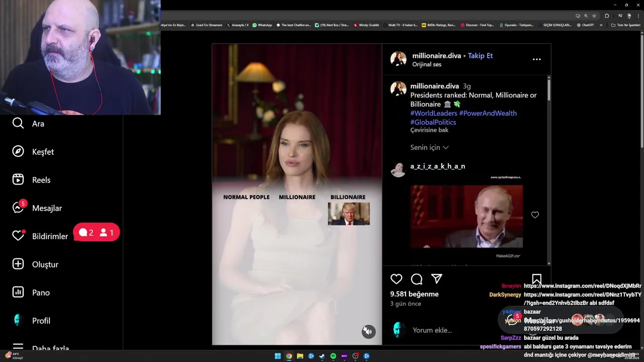This screenshot has height=362, width=644.
Task: Open Windy: Sıcaklık bookmark
Action: click(366, 25)
